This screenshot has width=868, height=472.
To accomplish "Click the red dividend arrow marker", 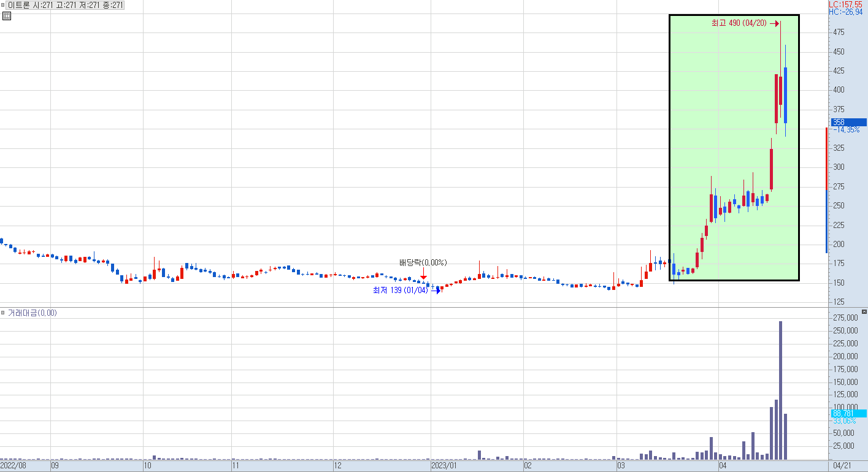I will pyautogui.click(x=423, y=275).
